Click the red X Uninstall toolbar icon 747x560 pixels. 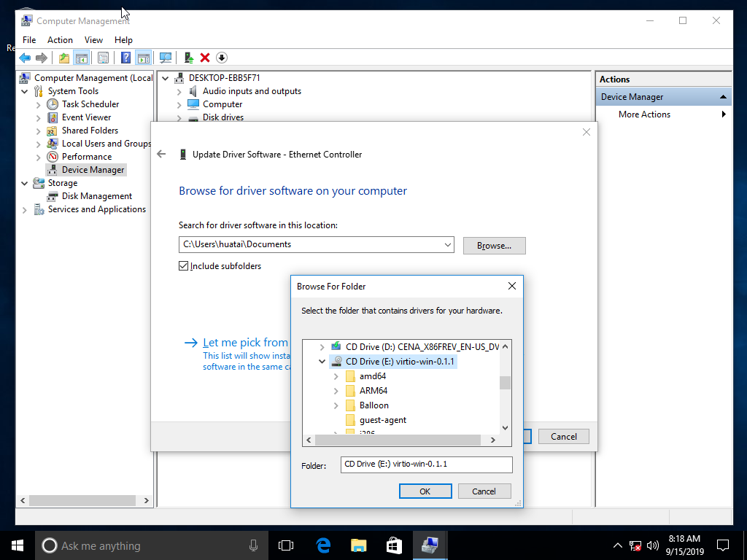[x=205, y=58]
